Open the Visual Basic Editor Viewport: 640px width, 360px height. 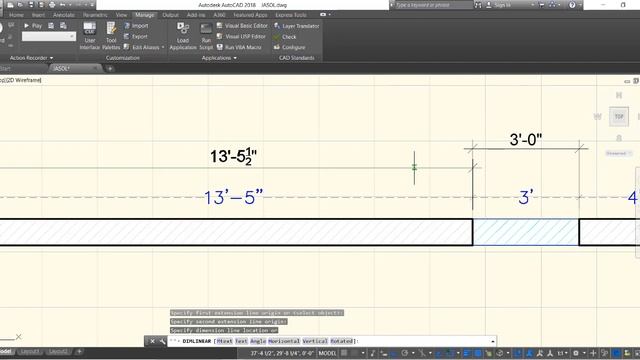point(242,26)
